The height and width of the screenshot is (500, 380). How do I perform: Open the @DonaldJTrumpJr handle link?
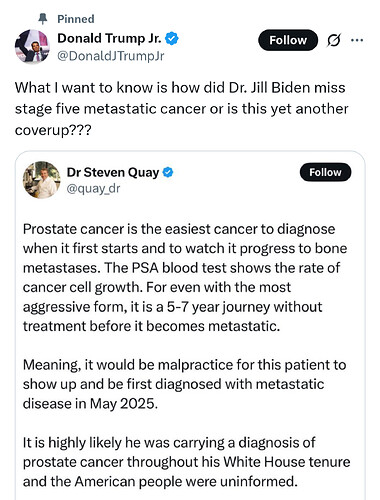pos(111,56)
